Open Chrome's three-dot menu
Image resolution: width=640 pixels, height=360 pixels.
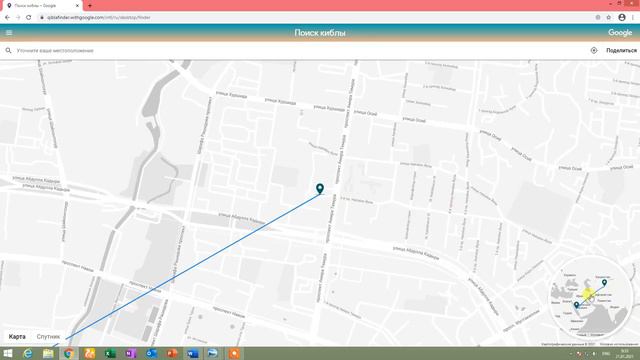point(633,18)
